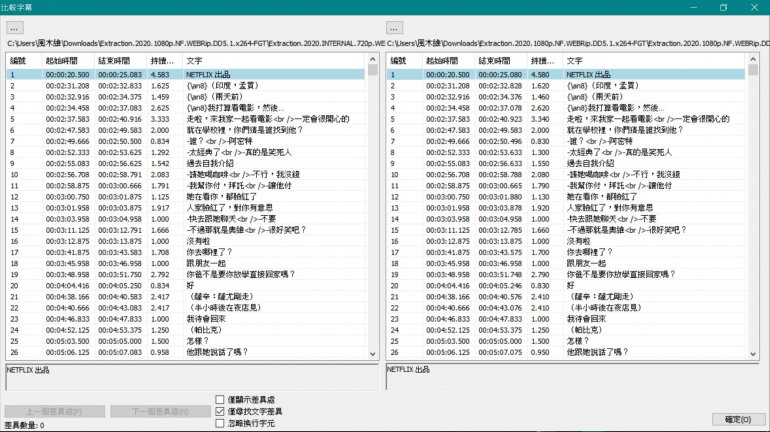770x432 pixels.
Task: Click the left list scrollbar down arrow
Action: click(x=372, y=354)
